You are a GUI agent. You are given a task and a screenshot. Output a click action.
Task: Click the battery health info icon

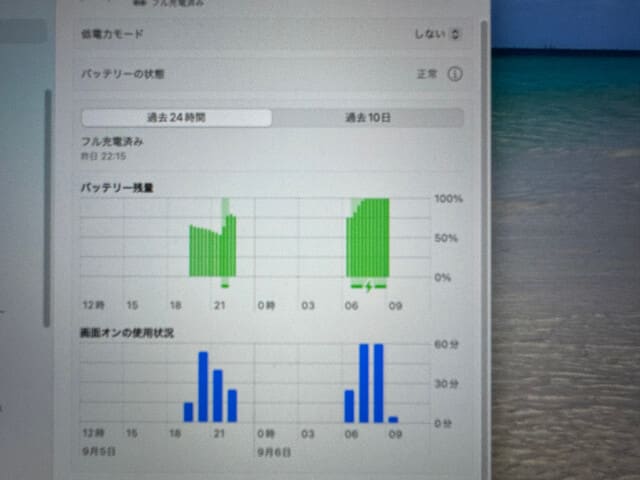(x=455, y=74)
